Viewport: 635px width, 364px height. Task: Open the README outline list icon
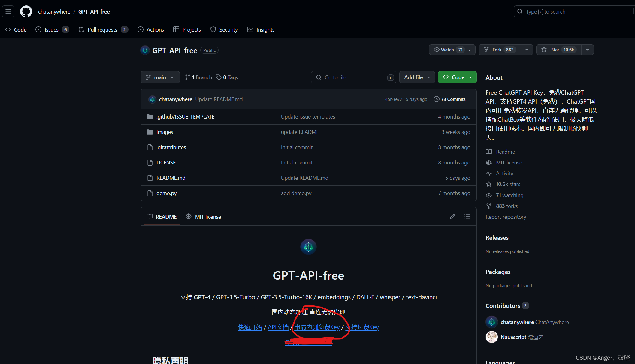[x=467, y=216]
